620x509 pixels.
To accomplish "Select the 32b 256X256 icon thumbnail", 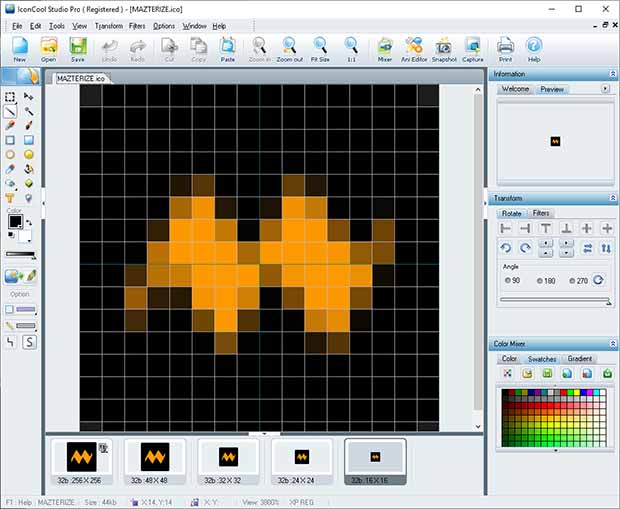I will pos(81,462).
